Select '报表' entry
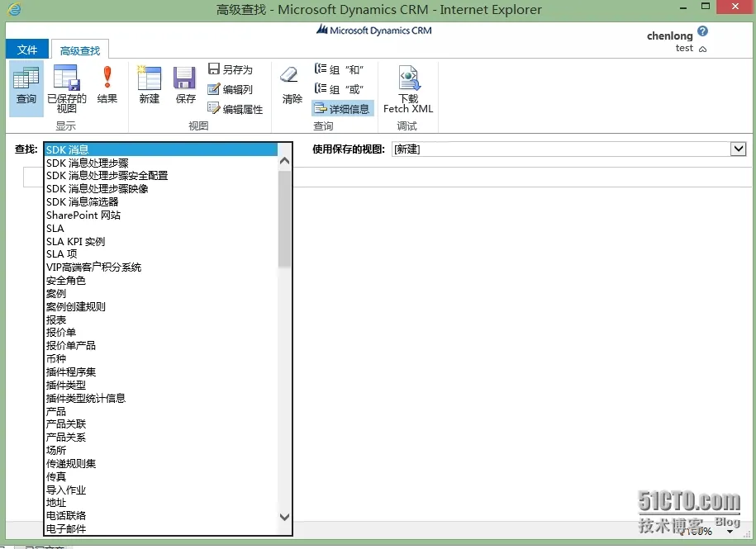756x549 pixels. click(x=161, y=319)
